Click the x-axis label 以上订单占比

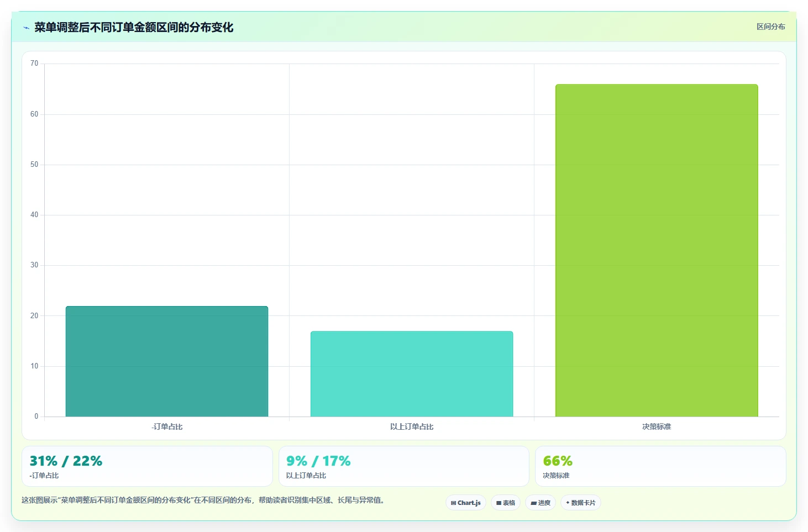tap(412, 426)
